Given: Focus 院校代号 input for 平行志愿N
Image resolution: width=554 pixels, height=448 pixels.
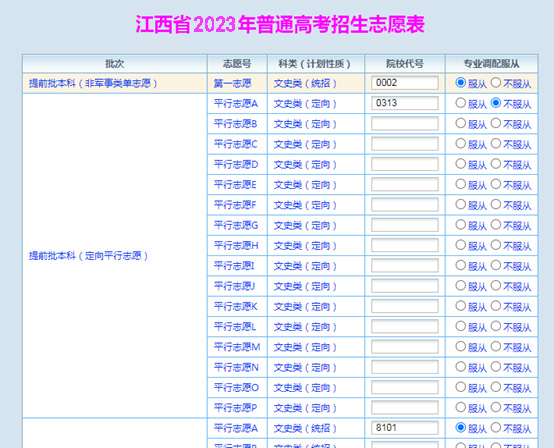Looking at the screenshot, I should pos(405,367).
